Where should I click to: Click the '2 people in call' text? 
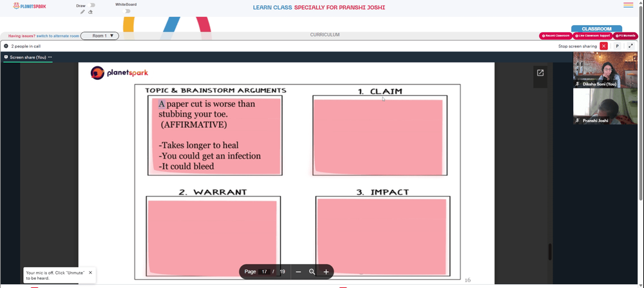[26, 46]
